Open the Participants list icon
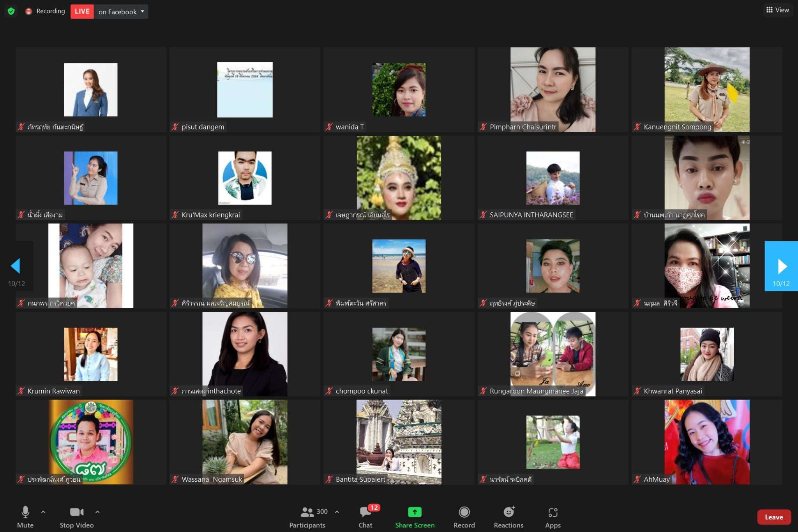Image resolution: width=798 pixels, height=532 pixels. click(307, 512)
